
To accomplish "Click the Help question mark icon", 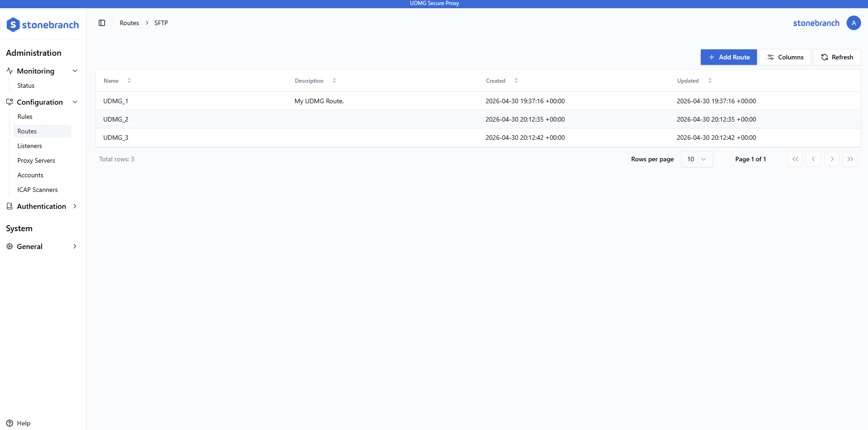I will pos(10,423).
